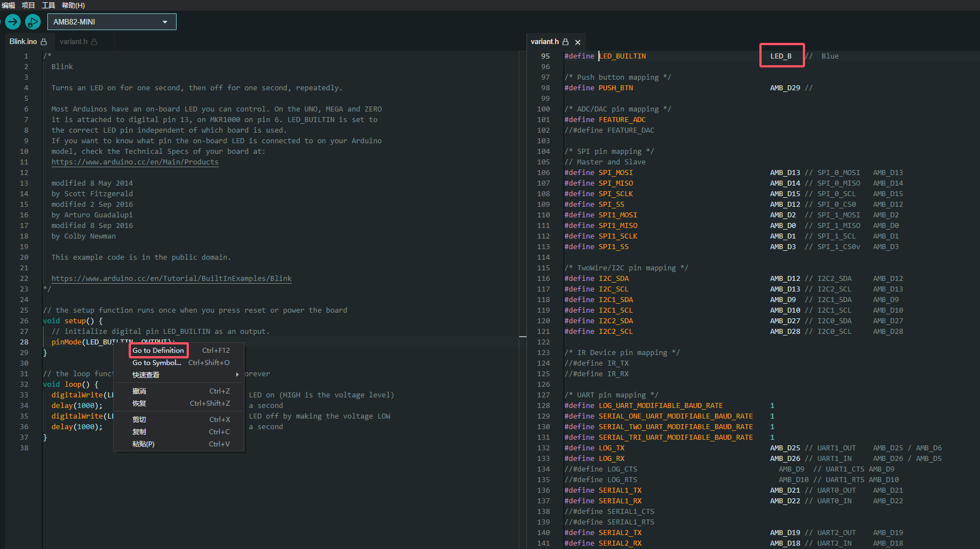Image resolution: width=980 pixels, height=549 pixels.
Task: Click lock icon on right variant.h tab
Action: [x=565, y=42]
